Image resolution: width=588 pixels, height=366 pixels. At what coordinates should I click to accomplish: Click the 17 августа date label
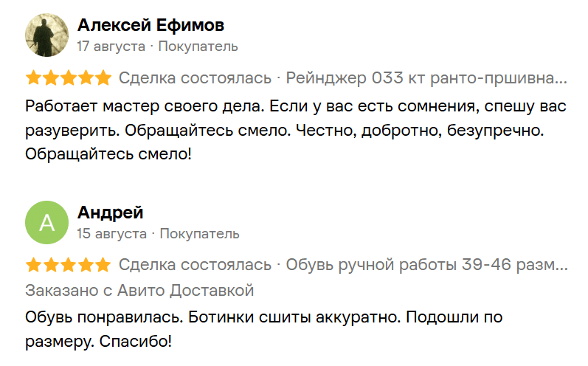point(111,46)
